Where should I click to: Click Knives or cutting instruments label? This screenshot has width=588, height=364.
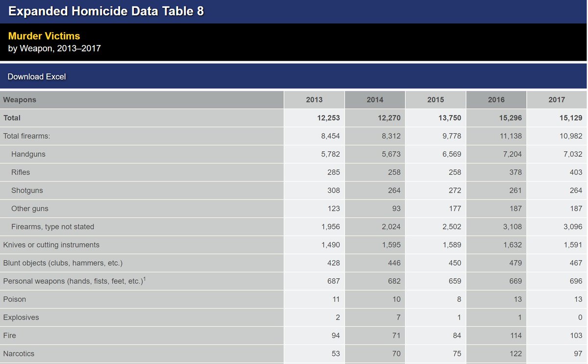pos(51,244)
